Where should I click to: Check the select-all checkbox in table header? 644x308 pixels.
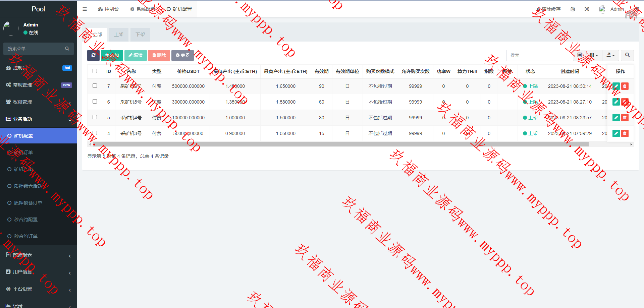pyautogui.click(x=95, y=71)
